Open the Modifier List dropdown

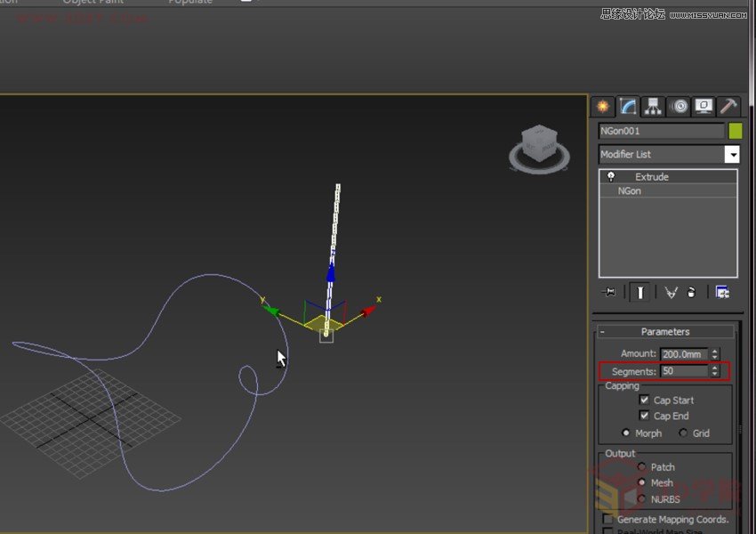coord(733,154)
